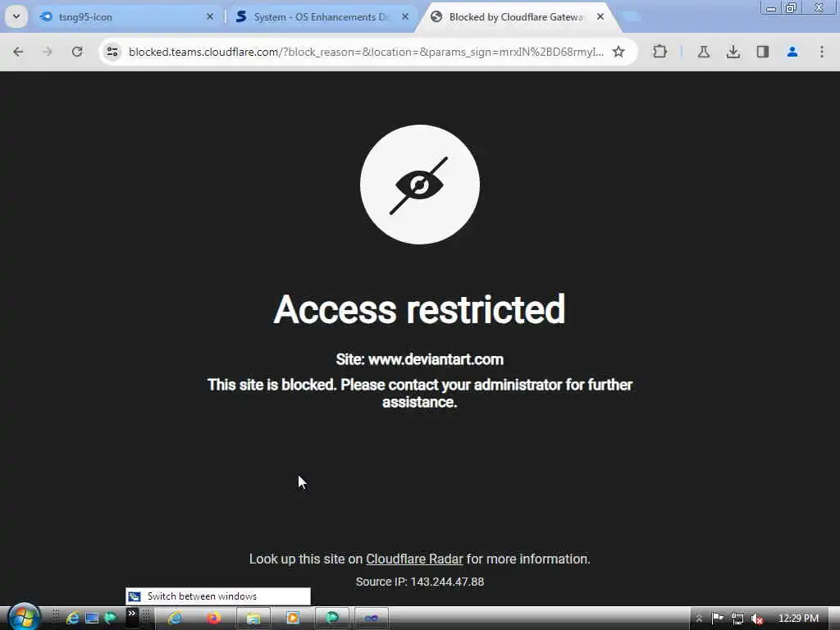
Task: Unmute the muted speaker in system tray
Action: 756,619
